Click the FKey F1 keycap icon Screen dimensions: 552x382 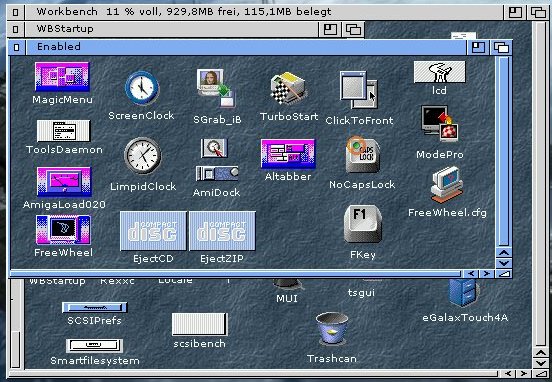pyautogui.click(x=363, y=224)
